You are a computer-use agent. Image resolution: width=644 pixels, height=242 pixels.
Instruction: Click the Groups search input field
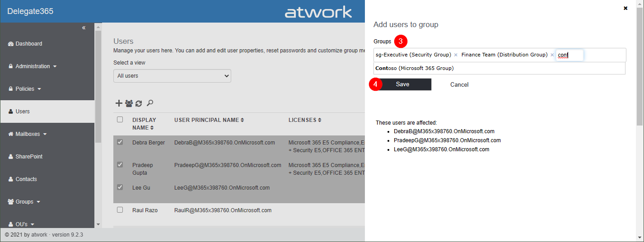(569, 55)
